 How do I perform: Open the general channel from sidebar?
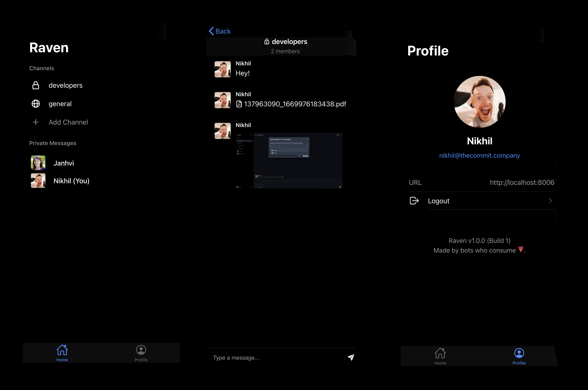(x=60, y=103)
